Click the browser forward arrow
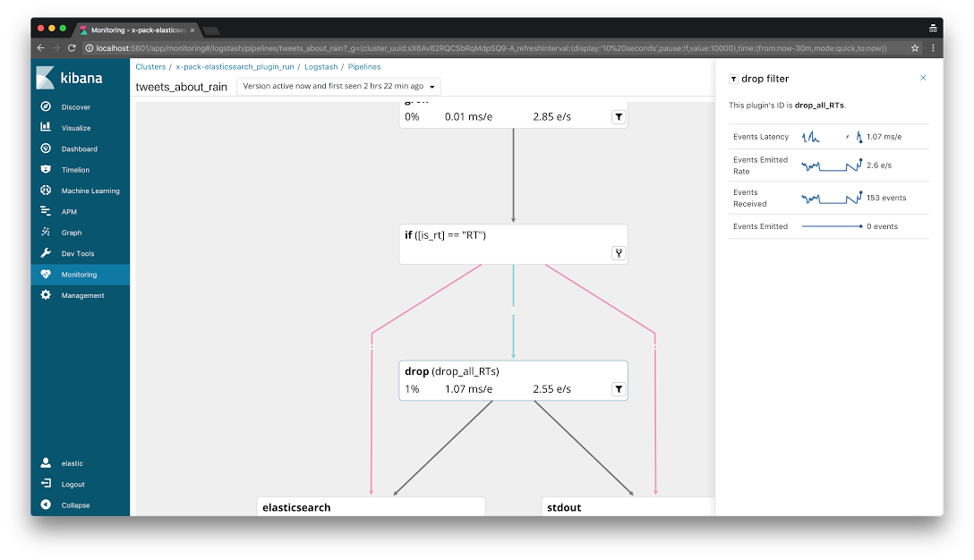 56,47
